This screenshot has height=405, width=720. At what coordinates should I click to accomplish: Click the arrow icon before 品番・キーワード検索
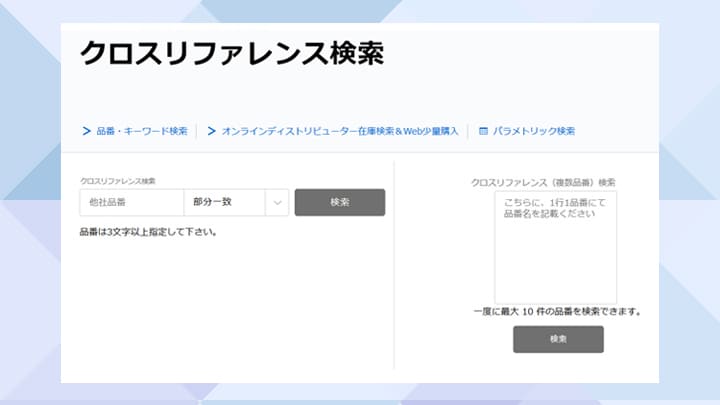click(x=86, y=131)
